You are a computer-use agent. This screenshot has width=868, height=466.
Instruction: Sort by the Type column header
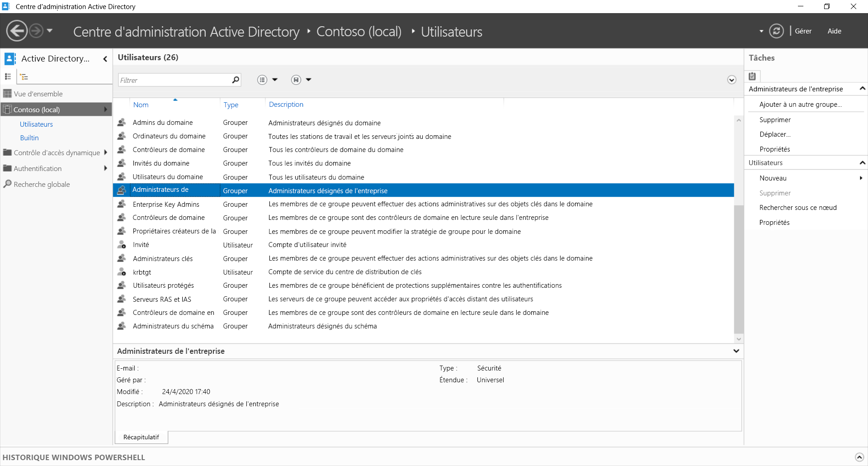[231, 105]
